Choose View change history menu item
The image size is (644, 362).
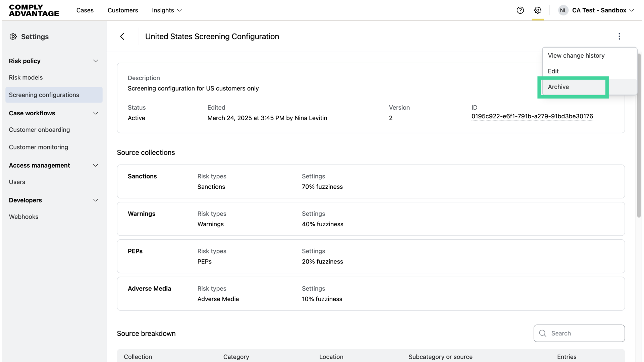point(576,56)
